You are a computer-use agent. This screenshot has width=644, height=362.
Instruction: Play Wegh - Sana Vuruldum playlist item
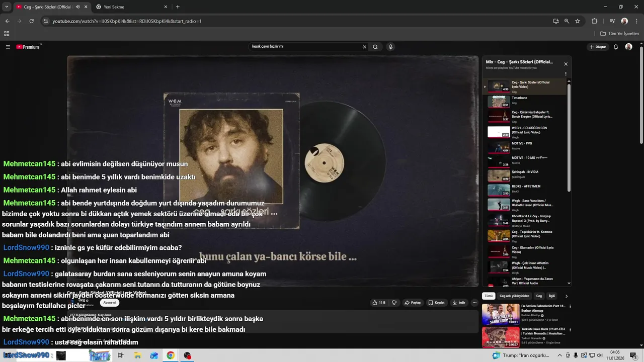(525, 204)
